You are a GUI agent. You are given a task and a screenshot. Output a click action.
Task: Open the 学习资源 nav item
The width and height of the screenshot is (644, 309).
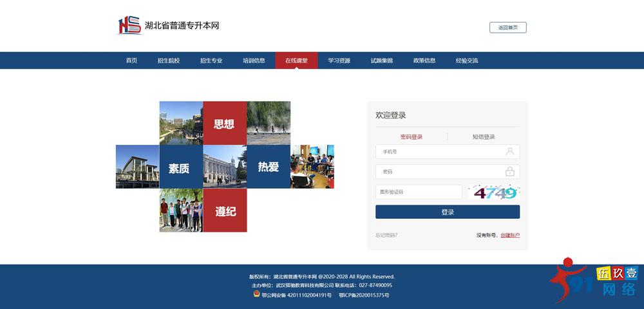coord(339,61)
